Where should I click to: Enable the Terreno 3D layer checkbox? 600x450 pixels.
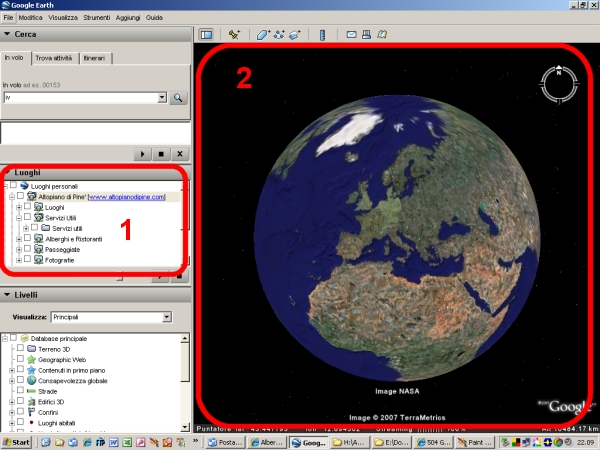(20, 348)
